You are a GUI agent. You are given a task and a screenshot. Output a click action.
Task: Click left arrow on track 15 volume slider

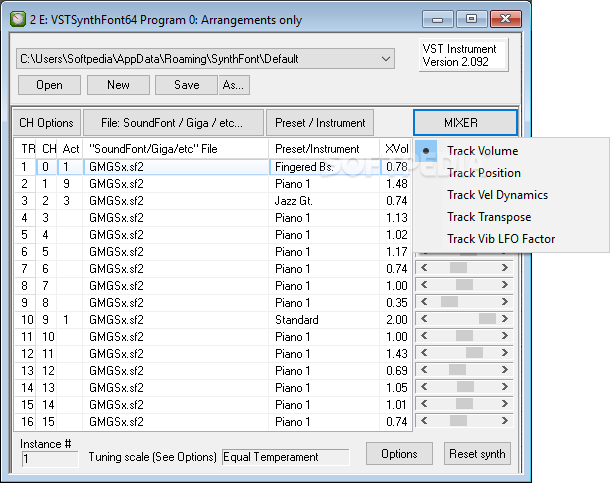pos(424,404)
